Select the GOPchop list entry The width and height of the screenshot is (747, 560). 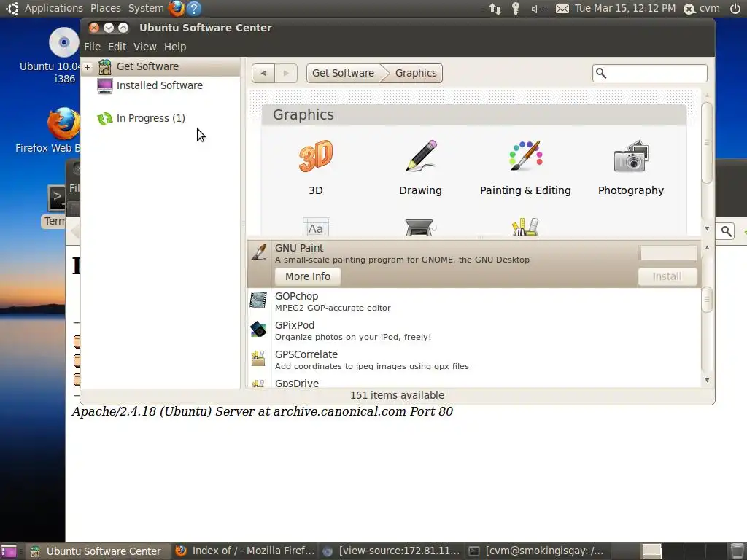click(x=474, y=301)
